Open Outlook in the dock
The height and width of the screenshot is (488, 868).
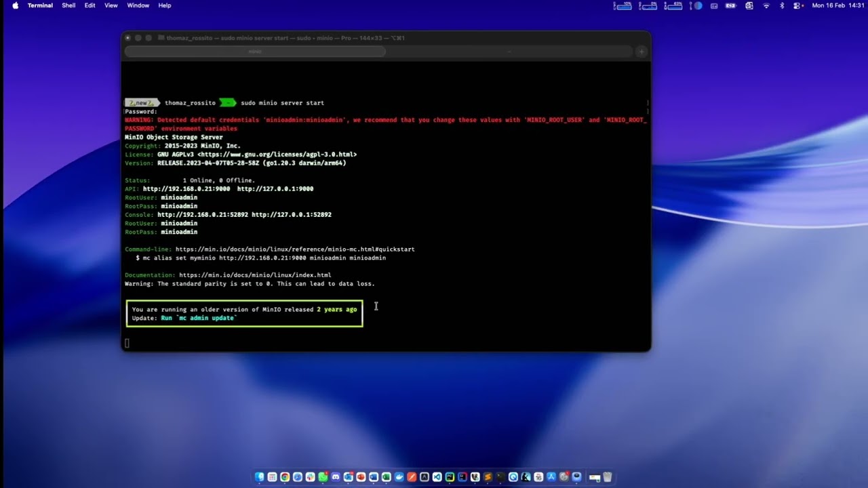pos(349,477)
